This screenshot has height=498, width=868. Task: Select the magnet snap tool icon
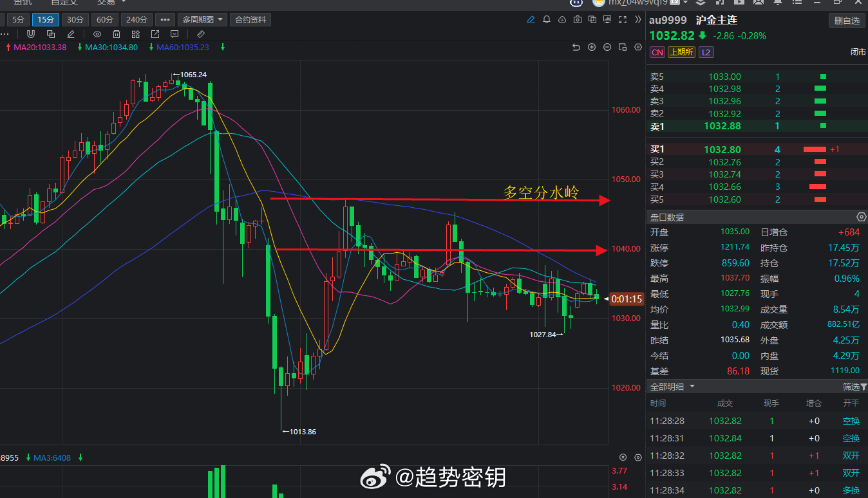click(x=30, y=34)
